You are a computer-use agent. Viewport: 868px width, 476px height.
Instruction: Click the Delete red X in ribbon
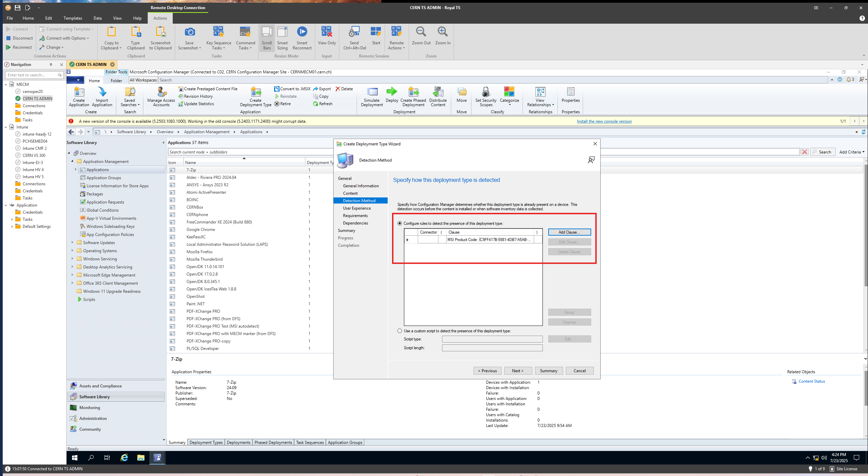click(344, 89)
